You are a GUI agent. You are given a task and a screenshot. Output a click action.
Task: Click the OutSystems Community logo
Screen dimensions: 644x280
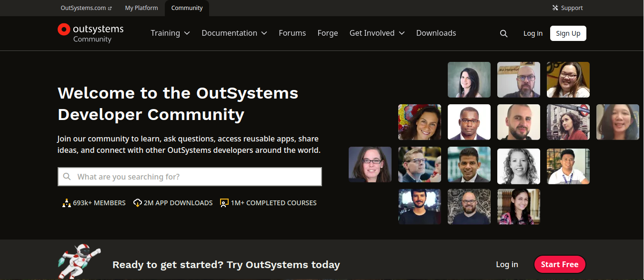tap(91, 33)
